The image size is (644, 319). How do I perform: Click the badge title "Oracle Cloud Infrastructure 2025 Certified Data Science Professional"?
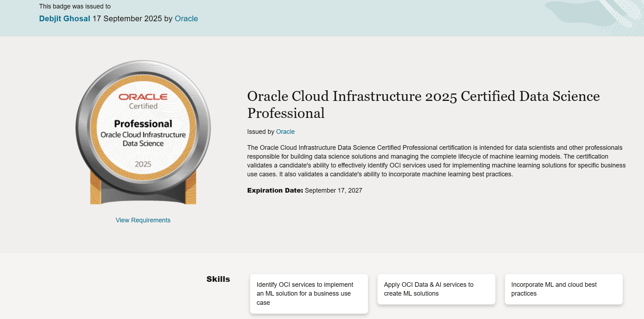423,104
